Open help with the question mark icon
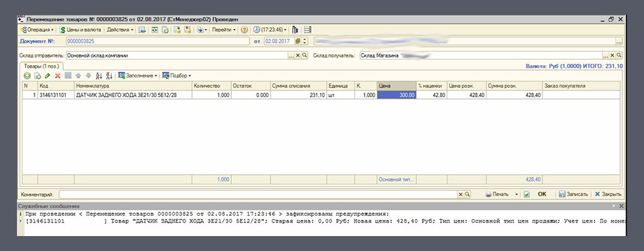Viewport: 644px width, 251px height. pyautogui.click(x=244, y=30)
